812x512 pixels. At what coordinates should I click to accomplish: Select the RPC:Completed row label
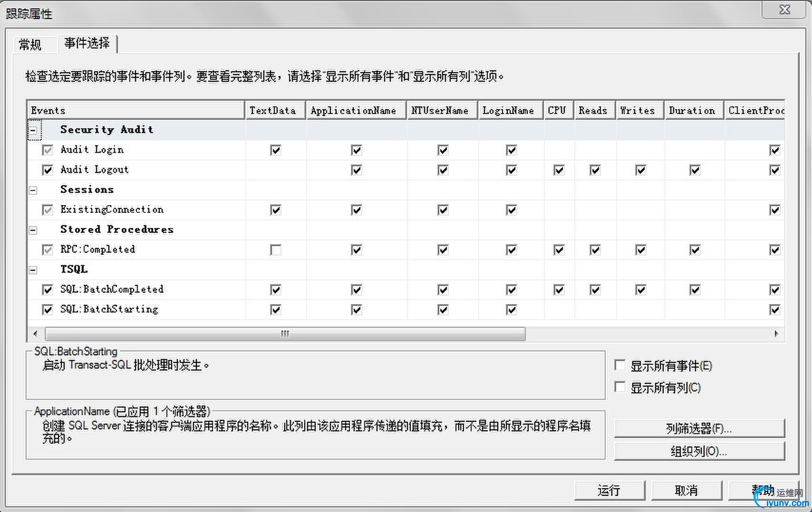(97, 249)
